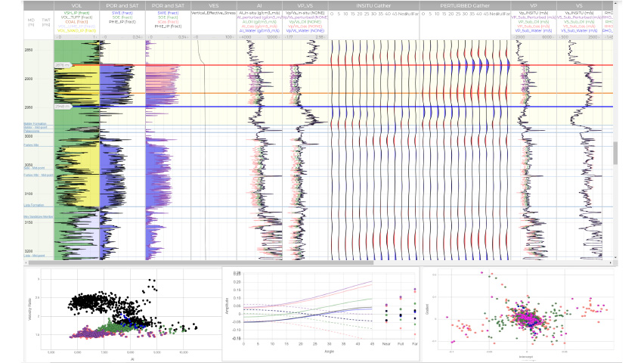Screen dimensions: 644x363
Task: Select the 2948 m depth marker tag
Action: tap(63, 107)
